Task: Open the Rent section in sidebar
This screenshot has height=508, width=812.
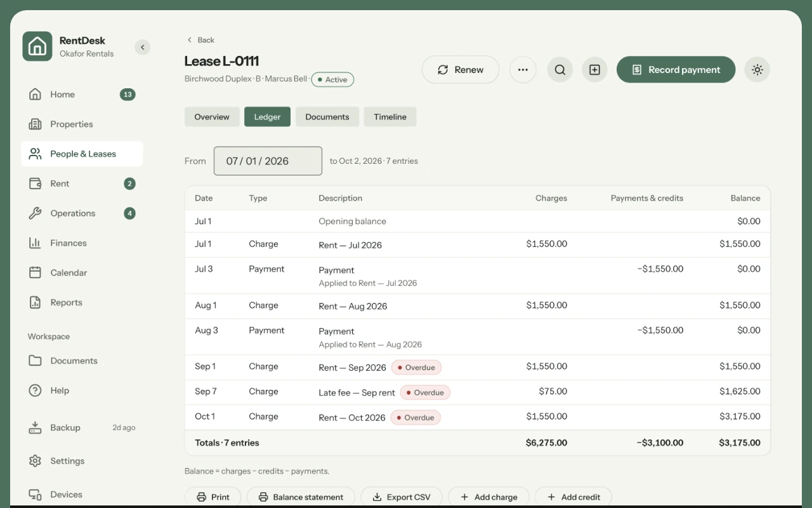Action: [82, 184]
